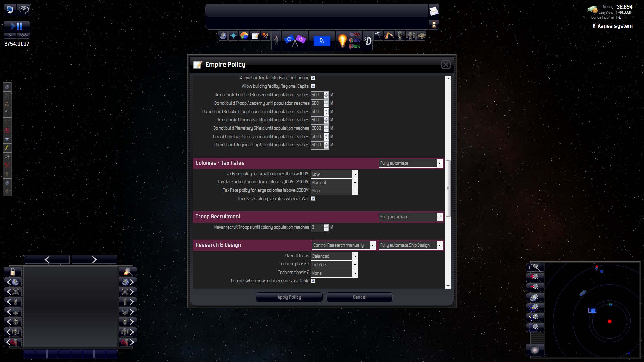Click the Empire Policy scrollbar thumb

[448, 188]
